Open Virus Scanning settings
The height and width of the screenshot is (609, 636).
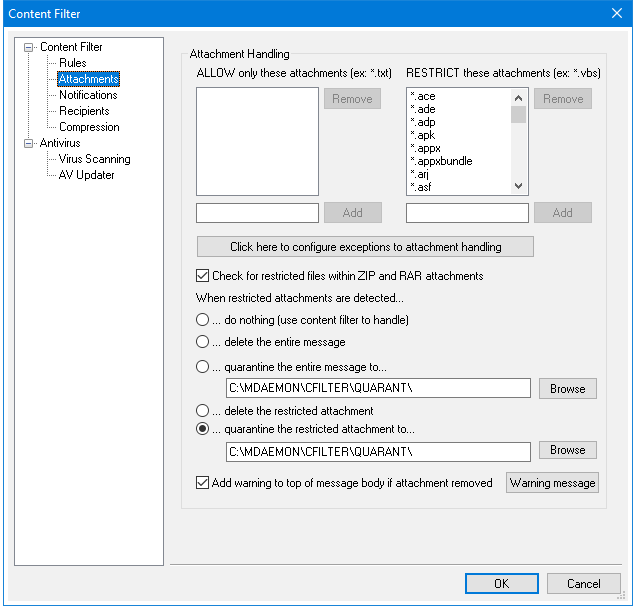tap(94, 159)
